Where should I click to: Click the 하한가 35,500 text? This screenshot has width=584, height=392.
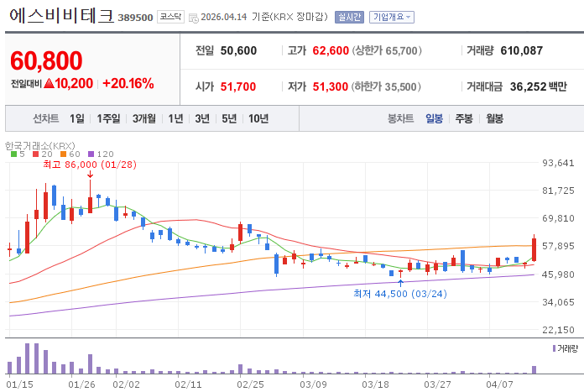(x=386, y=86)
